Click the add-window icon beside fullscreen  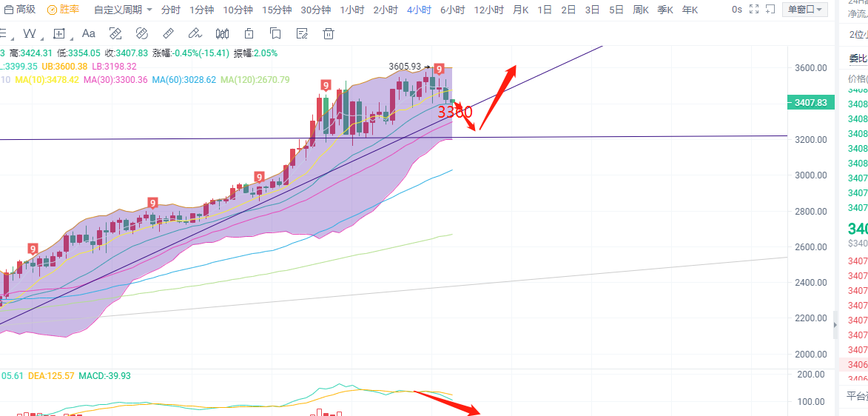pos(770,9)
